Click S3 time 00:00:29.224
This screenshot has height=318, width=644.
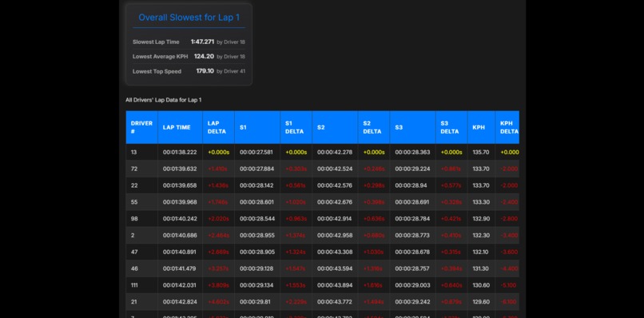coord(413,169)
